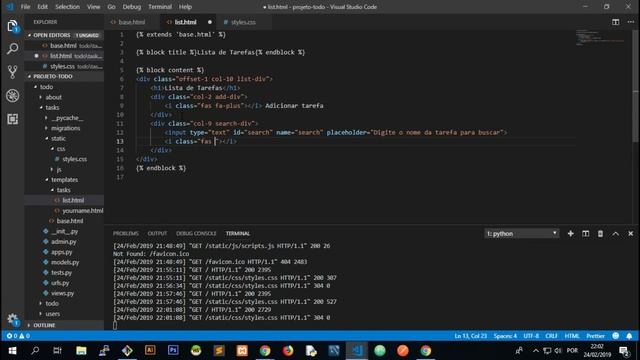
Task: Expand the migrations folder
Action: click(x=64, y=128)
